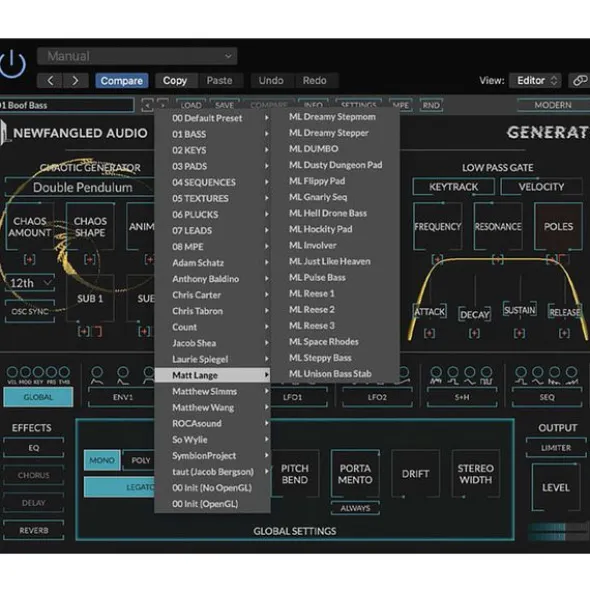The width and height of the screenshot is (590, 591).
Task: Expand the ROCAsound preset folder
Action: (212, 423)
